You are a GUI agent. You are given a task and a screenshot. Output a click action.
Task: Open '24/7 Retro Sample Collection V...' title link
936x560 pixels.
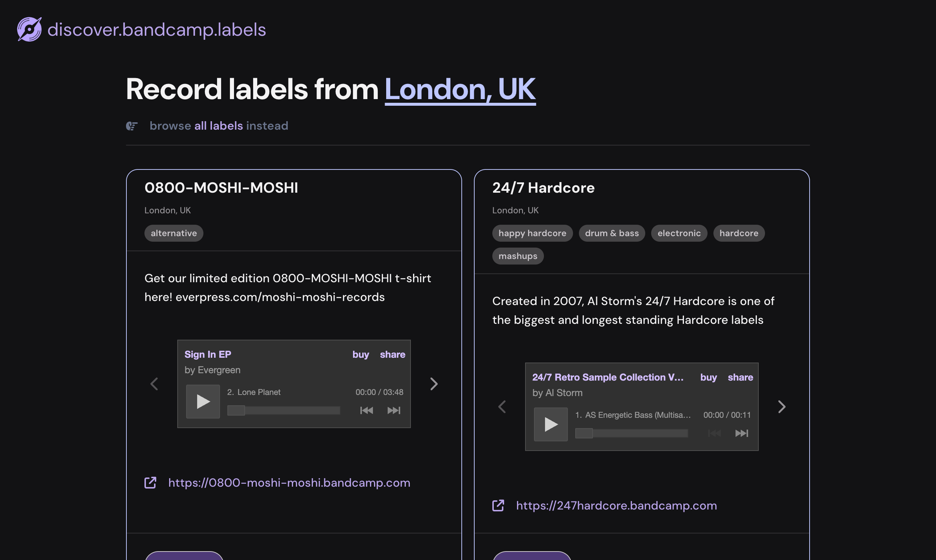[608, 377]
